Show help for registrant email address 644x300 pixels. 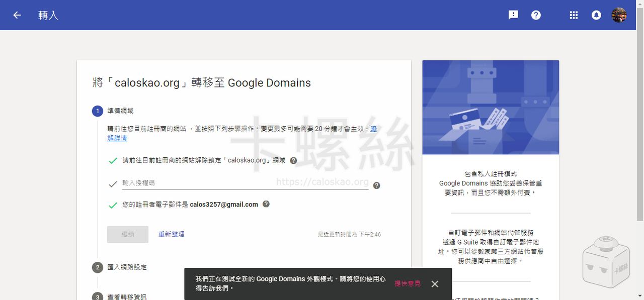coord(266,204)
